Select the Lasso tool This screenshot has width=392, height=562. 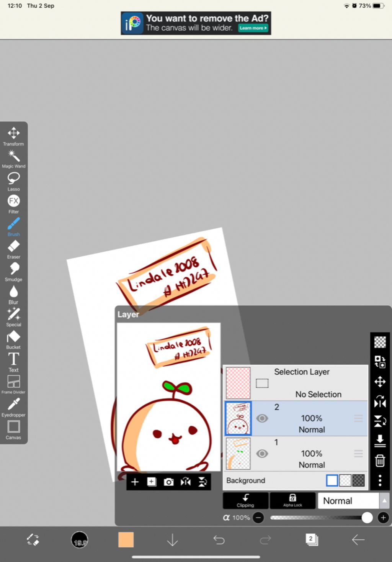[x=14, y=181]
